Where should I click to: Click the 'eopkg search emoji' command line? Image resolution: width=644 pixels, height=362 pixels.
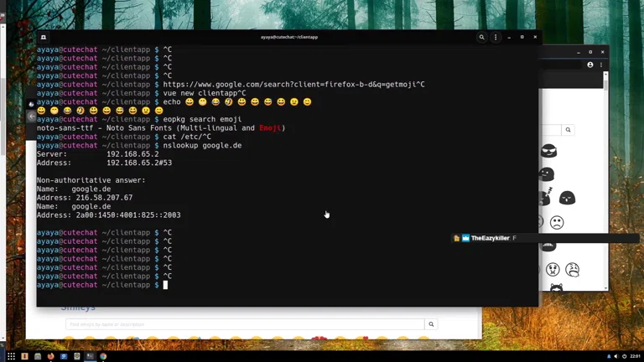pos(139,119)
